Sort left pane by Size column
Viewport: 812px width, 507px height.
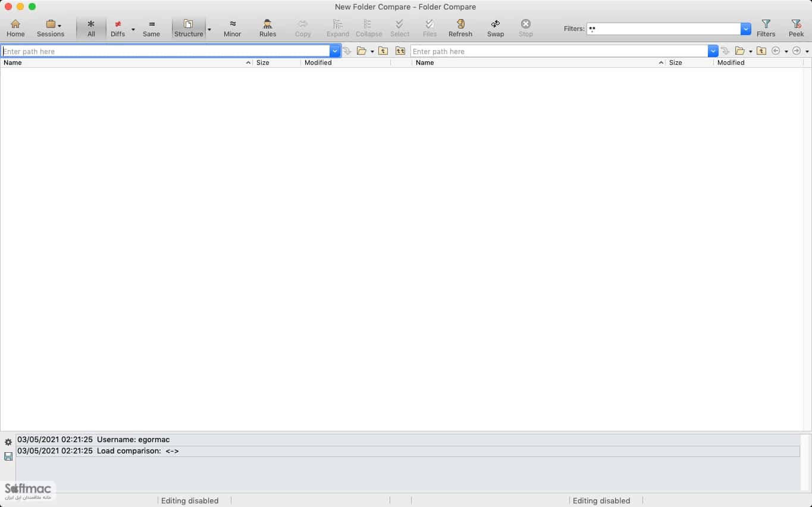tap(277, 62)
